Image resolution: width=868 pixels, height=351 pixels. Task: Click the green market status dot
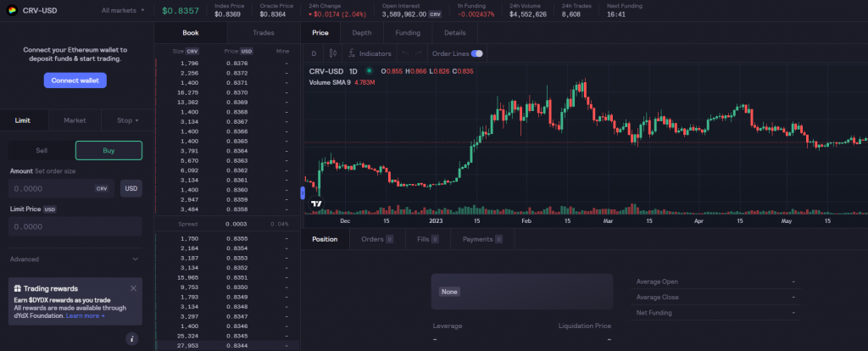[369, 71]
